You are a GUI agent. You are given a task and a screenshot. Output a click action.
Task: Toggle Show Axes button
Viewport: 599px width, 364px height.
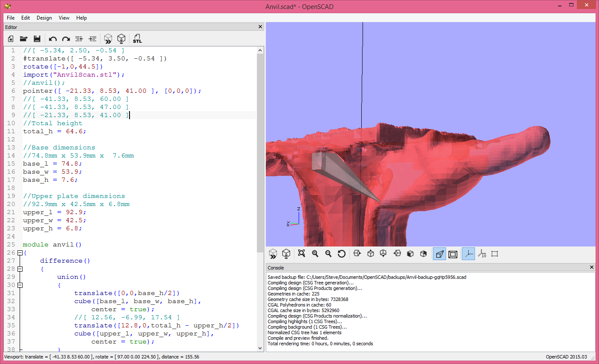tap(468, 254)
